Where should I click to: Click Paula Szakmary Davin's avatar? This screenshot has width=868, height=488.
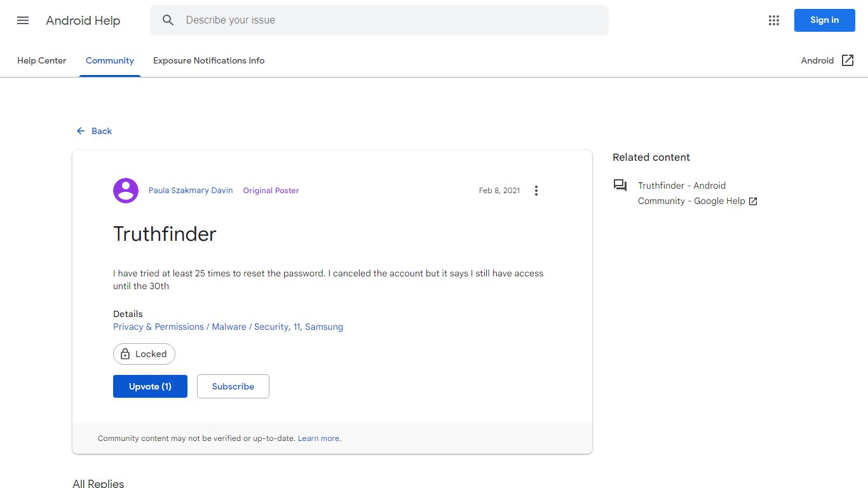tap(126, 191)
